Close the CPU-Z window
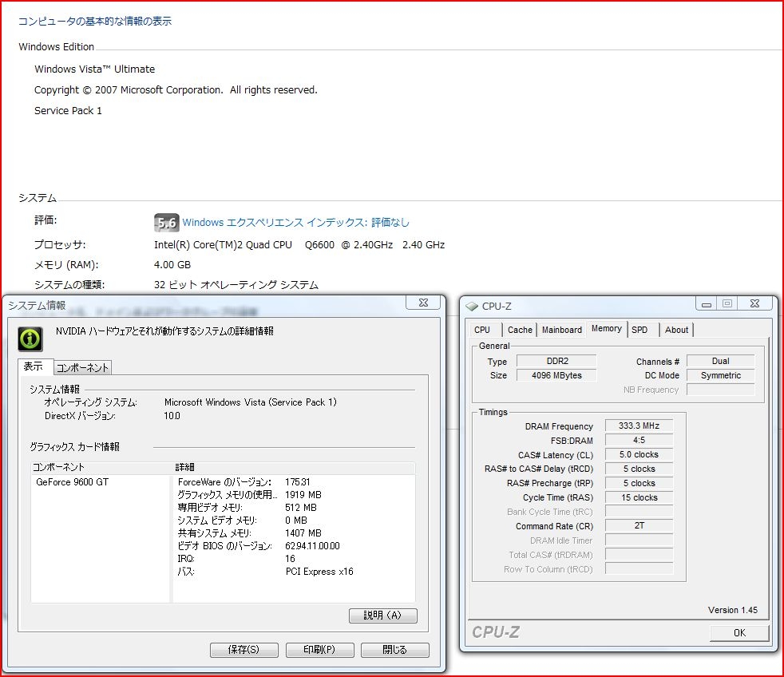Viewport: 784px width, 677px height. [753, 303]
